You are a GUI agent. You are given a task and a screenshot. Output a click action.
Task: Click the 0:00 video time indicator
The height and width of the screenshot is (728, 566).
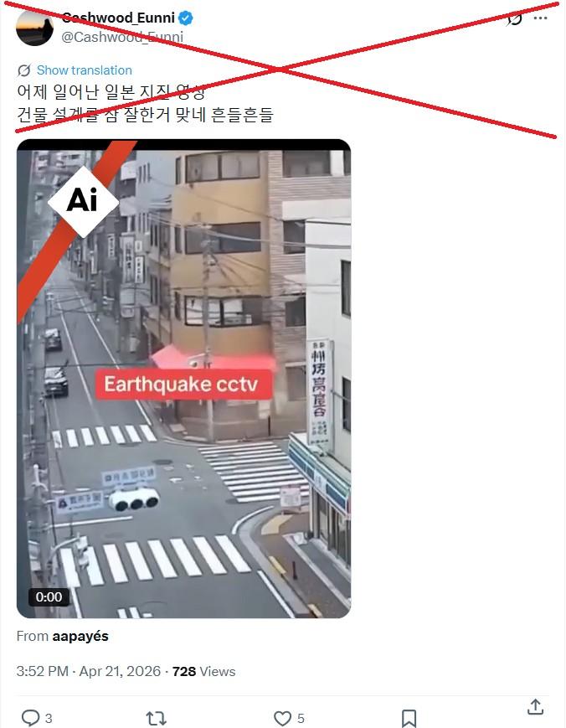[x=49, y=596]
